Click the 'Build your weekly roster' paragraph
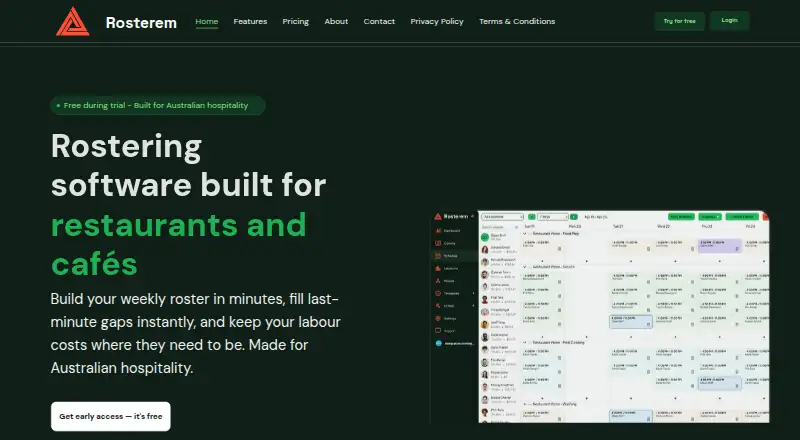Viewport: 800px width, 440px height. [195, 333]
